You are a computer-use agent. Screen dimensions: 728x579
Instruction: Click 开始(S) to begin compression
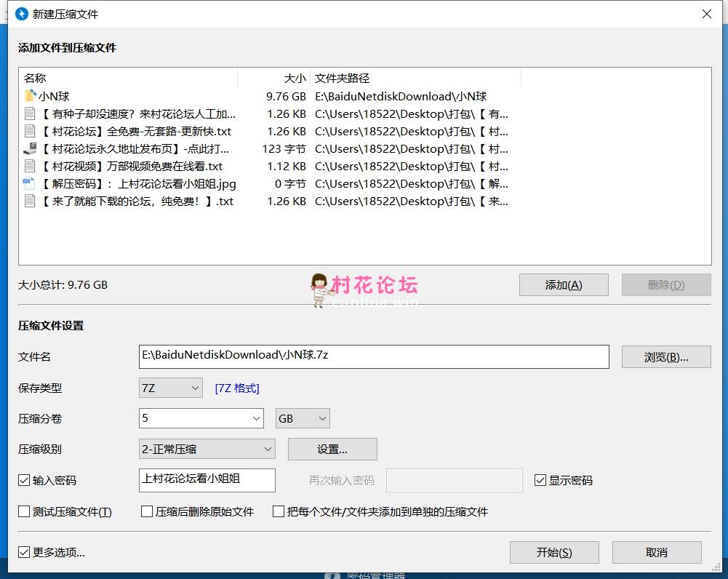(554, 552)
